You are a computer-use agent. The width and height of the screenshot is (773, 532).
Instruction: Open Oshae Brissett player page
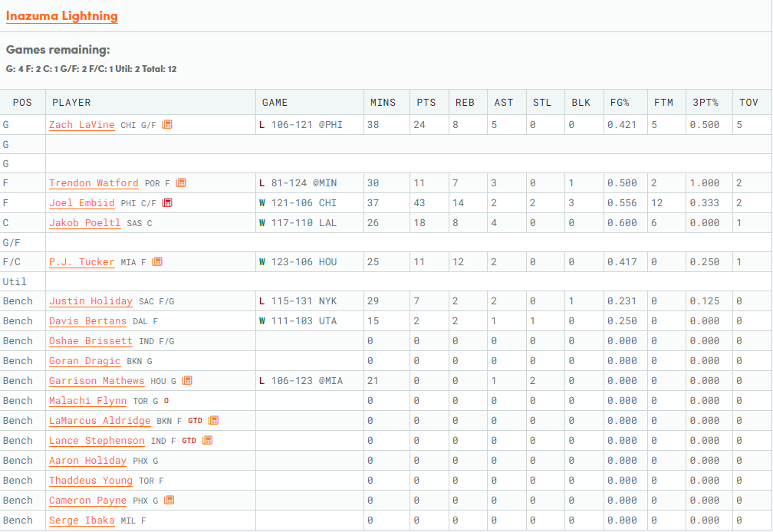tap(90, 341)
